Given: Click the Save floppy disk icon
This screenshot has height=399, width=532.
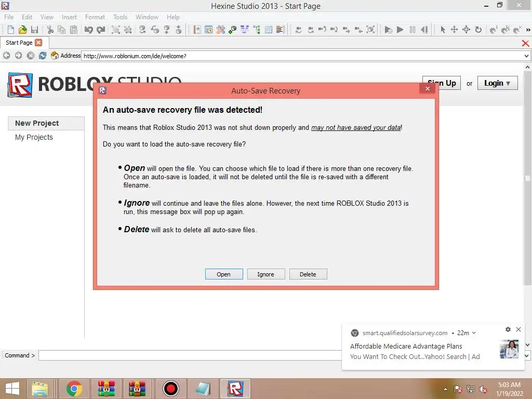Looking at the screenshot, I should 34,30.
